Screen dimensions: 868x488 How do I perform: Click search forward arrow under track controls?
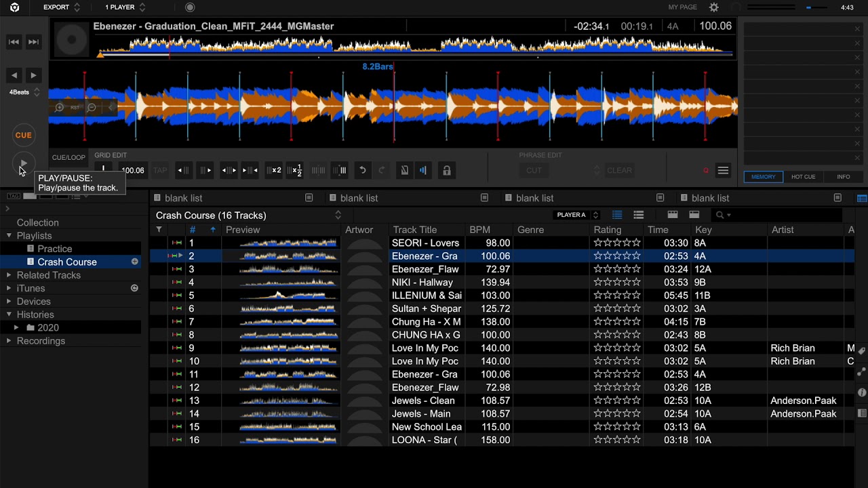[x=33, y=75]
